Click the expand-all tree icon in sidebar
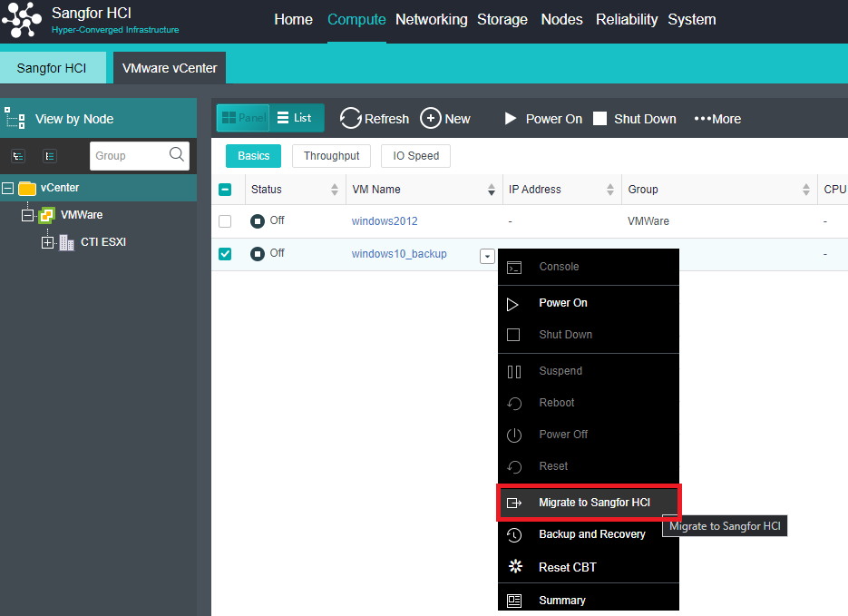This screenshot has width=848, height=616. 18,156
